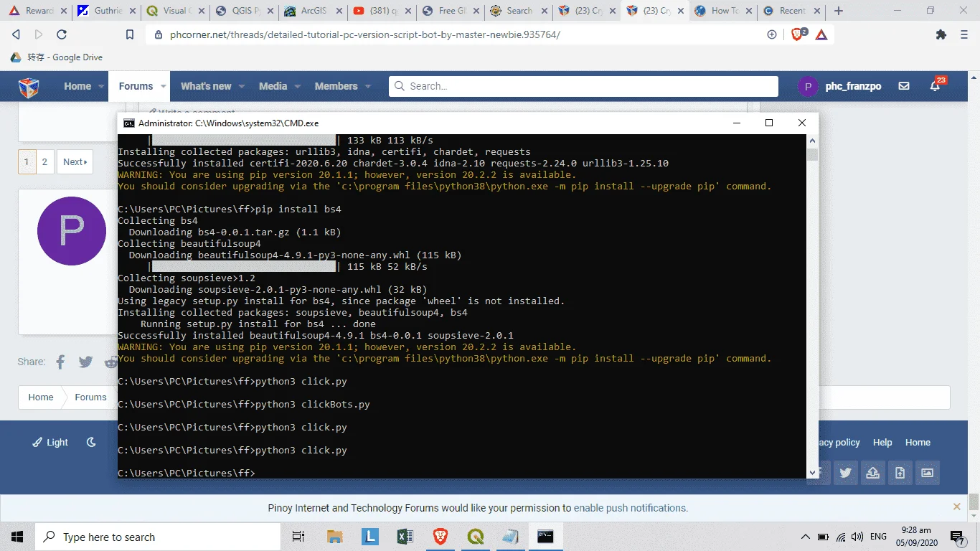This screenshot has height=551, width=980.
Task: Click enable push notifications link
Action: (x=631, y=508)
